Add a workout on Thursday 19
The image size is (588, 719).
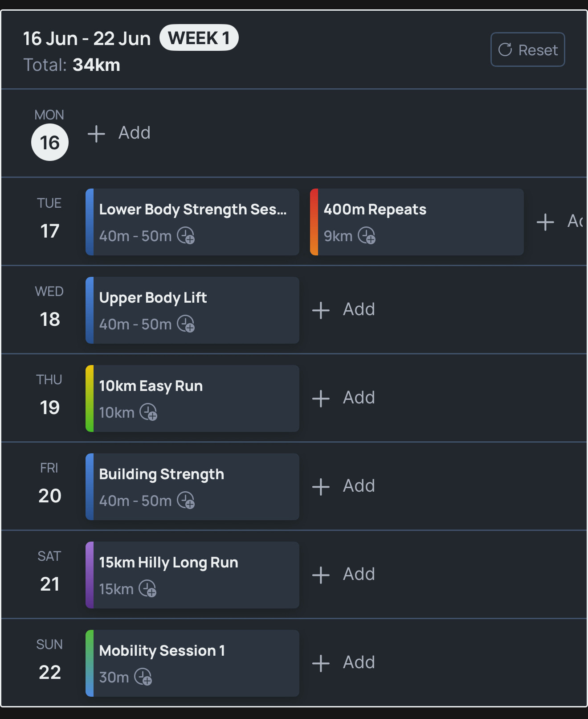(343, 398)
